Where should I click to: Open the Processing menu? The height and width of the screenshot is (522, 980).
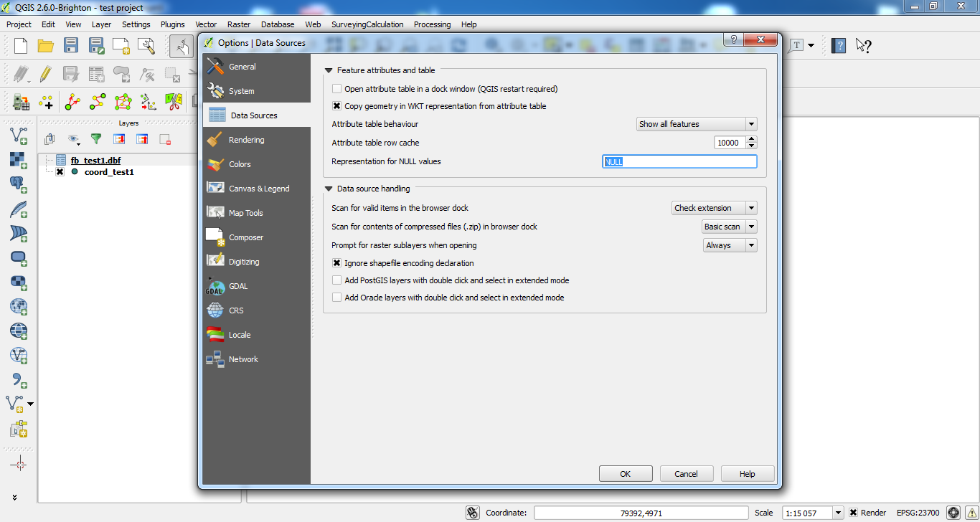click(432, 24)
